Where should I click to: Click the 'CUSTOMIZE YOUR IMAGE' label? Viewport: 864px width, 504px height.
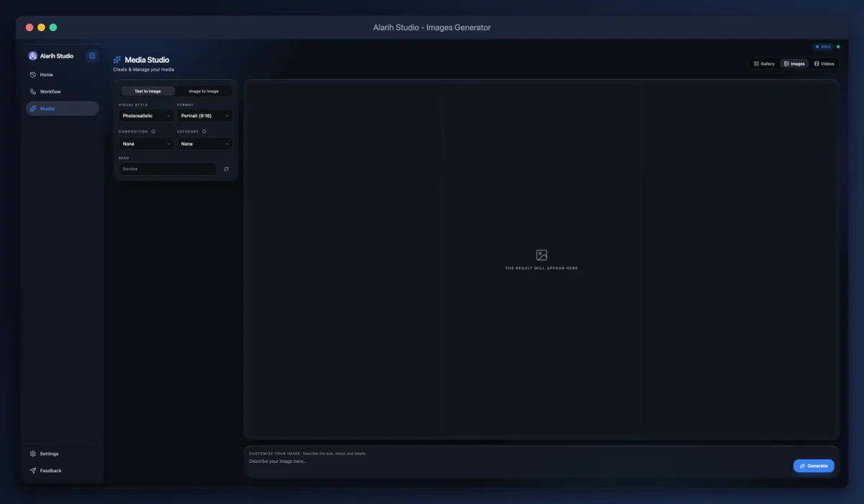tap(274, 454)
